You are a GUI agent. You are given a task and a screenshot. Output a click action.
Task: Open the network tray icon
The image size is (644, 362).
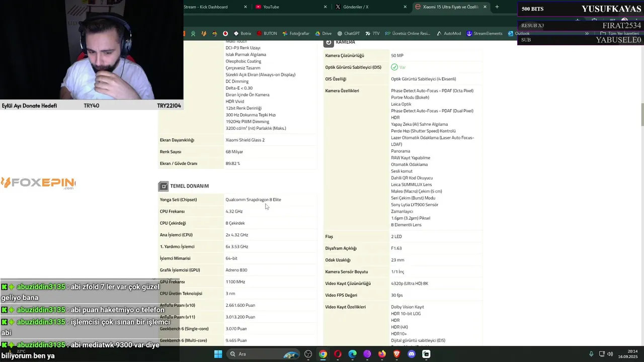pos(602,354)
